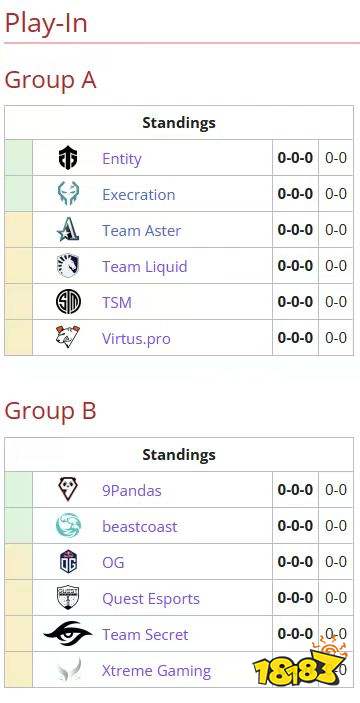This screenshot has height=703, width=360.
Task: Open the Team Liquid link
Action: (144, 266)
